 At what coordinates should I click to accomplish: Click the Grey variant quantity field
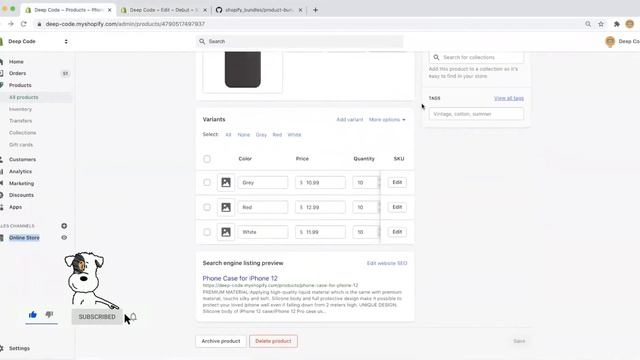point(366,182)
